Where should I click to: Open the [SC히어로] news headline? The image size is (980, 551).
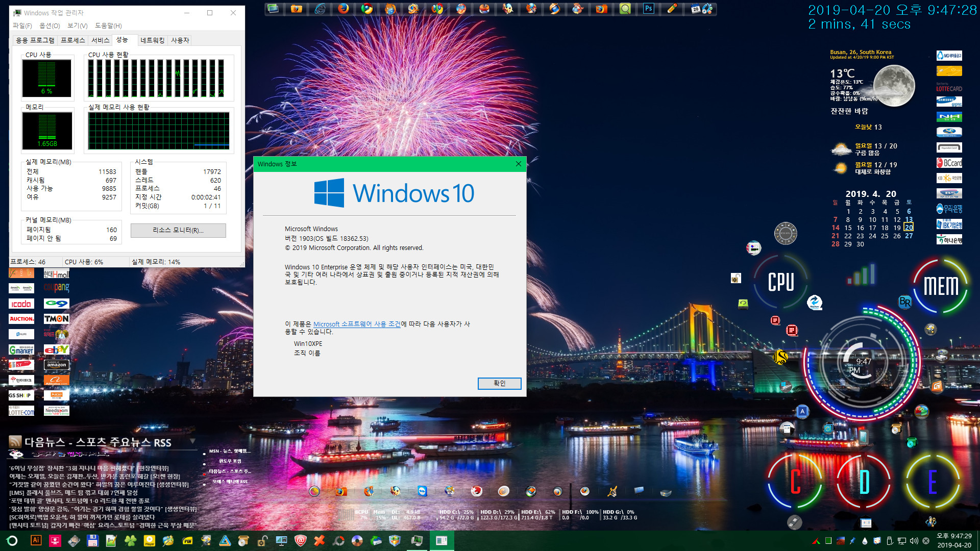(x=82, y=517)
